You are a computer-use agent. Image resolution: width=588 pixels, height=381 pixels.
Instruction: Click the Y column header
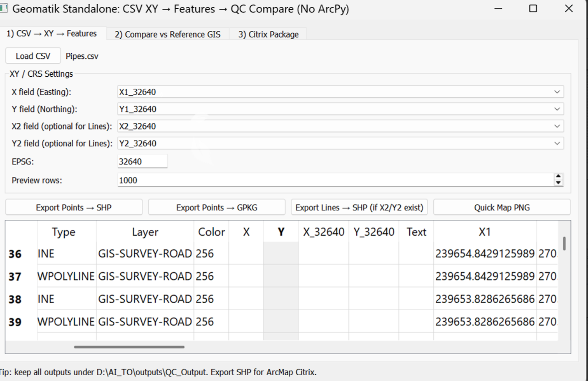(x=281, y=232)
